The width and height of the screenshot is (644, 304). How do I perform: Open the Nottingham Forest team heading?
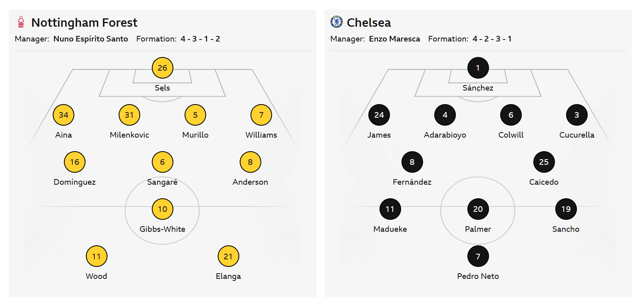pyautogui.click(x=84, y=23)
